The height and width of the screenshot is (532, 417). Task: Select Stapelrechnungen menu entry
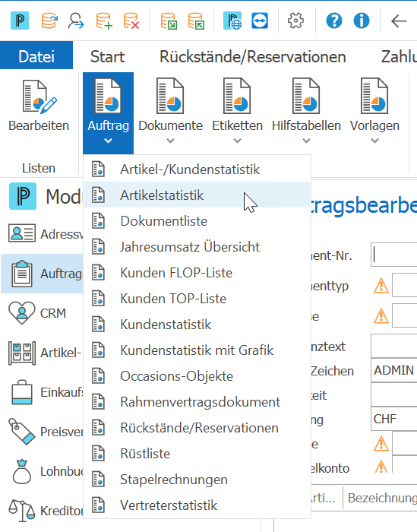[x=197, y=479]
